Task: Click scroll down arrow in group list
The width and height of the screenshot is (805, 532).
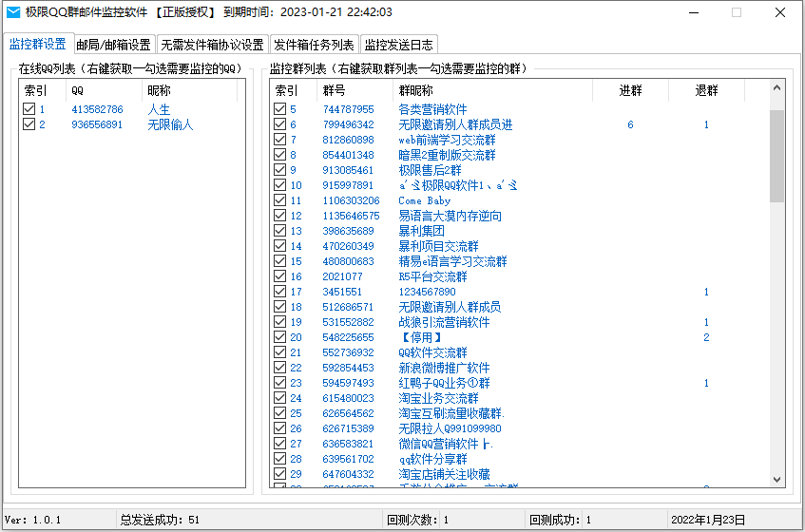Action: (x=776, y=480)
